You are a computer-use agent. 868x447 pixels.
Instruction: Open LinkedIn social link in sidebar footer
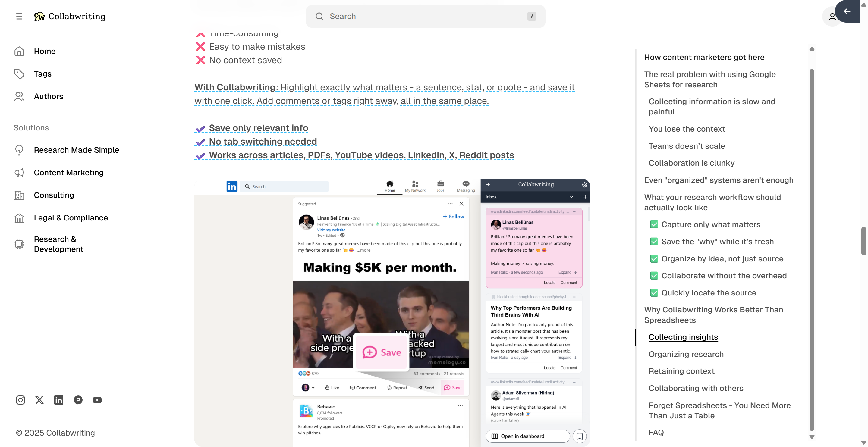[x=59, y=400]
